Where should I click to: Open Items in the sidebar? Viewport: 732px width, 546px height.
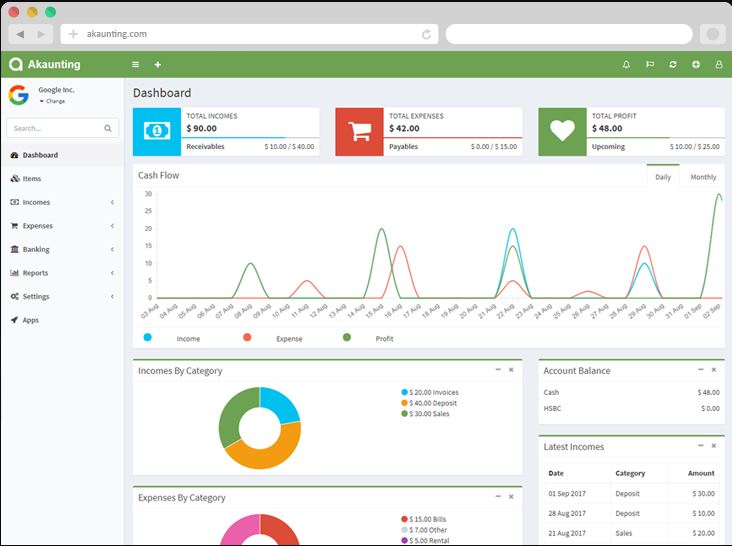62,178
